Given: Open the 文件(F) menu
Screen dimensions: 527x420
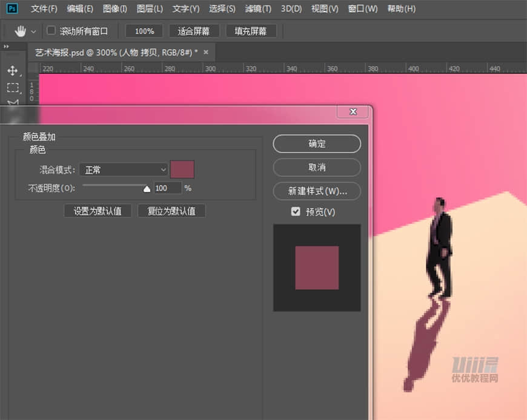Looking at the screenshot, I should [x=43, y=8].
